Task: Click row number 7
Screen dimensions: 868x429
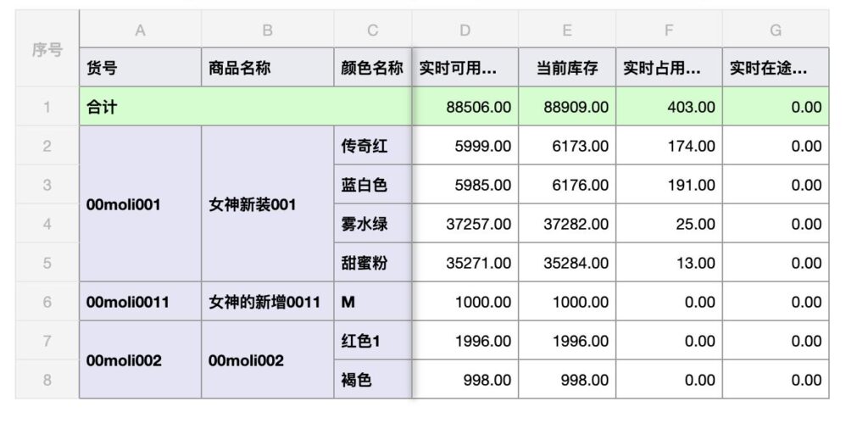Action: [x=47, y=341]
